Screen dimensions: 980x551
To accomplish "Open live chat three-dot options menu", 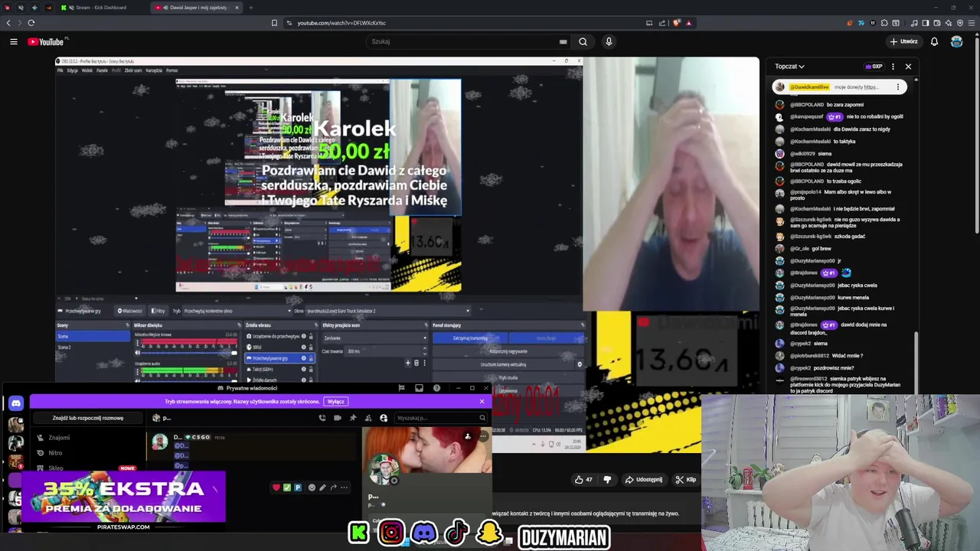I will pyautogui.click(x=893, y=67).
